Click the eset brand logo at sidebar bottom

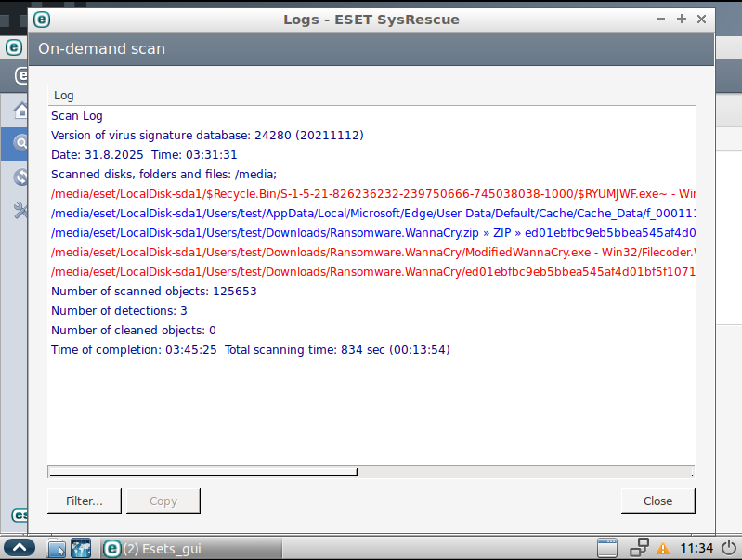tap(20, 514)
